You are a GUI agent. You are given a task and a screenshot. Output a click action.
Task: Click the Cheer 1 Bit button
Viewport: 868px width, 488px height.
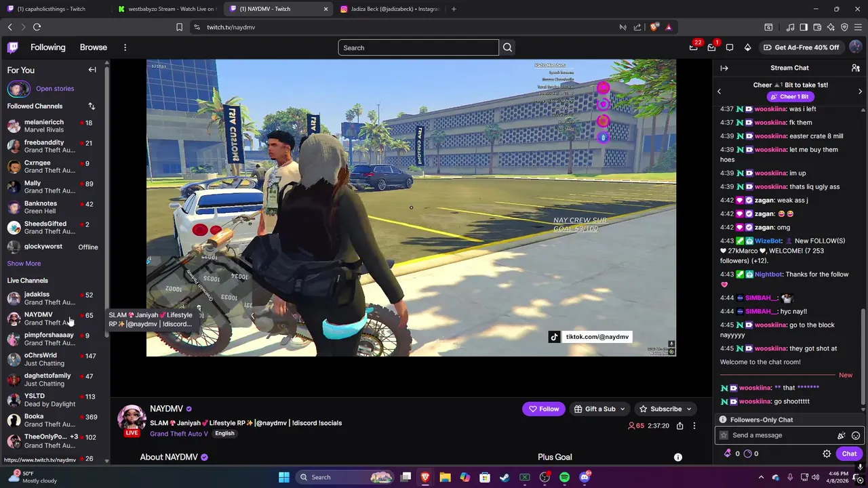(789, 97)
